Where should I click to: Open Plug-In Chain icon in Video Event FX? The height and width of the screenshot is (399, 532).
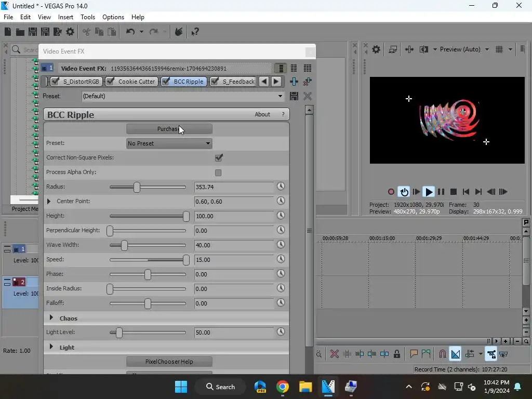pyautogui.click(x=294, y=82)
